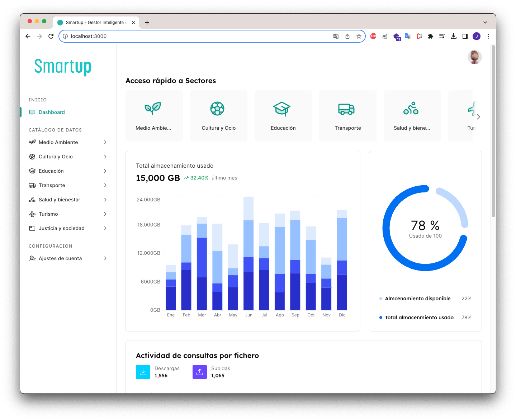Select the Salud y bienestar bicycle card
This screenshot has height=420, width=516.
pyautogui.click(x=412, y=115)
